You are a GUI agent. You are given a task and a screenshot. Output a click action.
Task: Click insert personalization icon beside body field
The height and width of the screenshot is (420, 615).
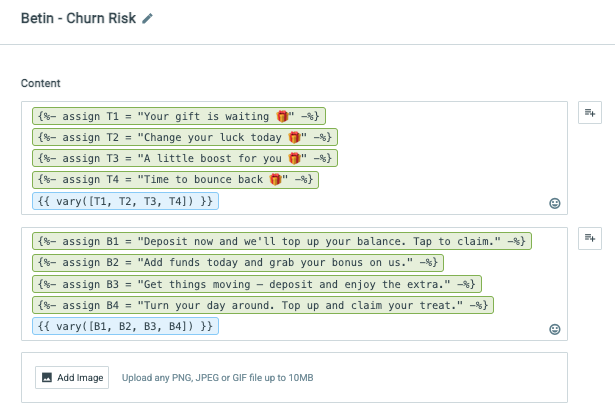(590, 238)
